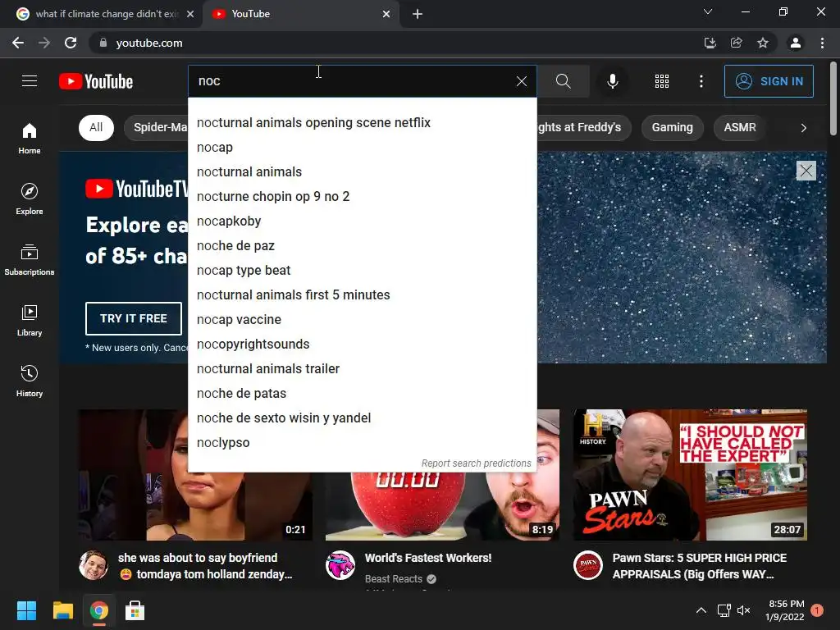Open Chrome profile icon
This screenshot has height=630, width=840.
(796, 43)
